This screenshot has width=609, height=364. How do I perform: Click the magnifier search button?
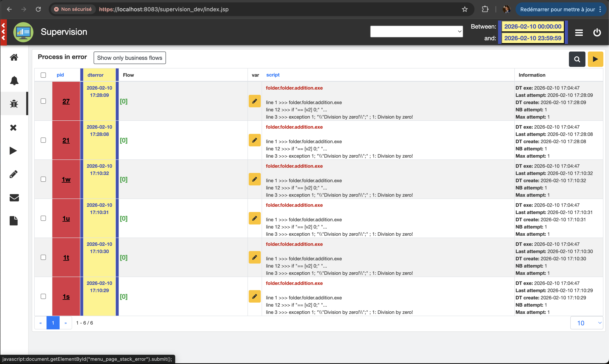[577, 59]
